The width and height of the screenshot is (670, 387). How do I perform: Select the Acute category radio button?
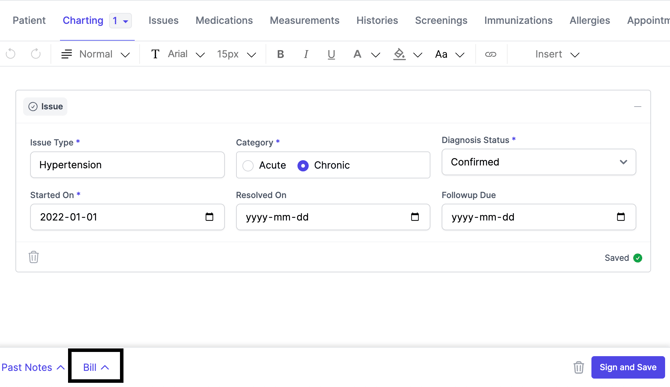click(248, 166)
